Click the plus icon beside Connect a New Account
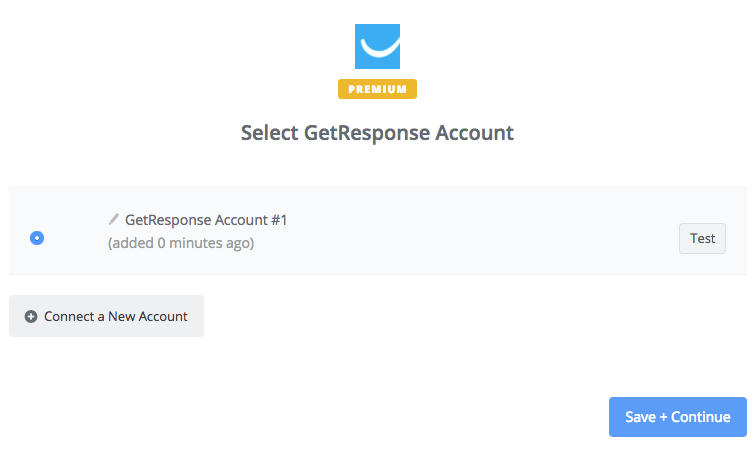755x457 pixels. pos(31,316)
